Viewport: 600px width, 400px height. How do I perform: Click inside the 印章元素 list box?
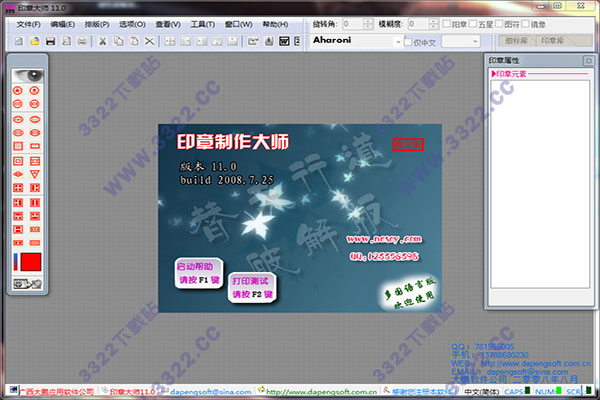point(540,184)
